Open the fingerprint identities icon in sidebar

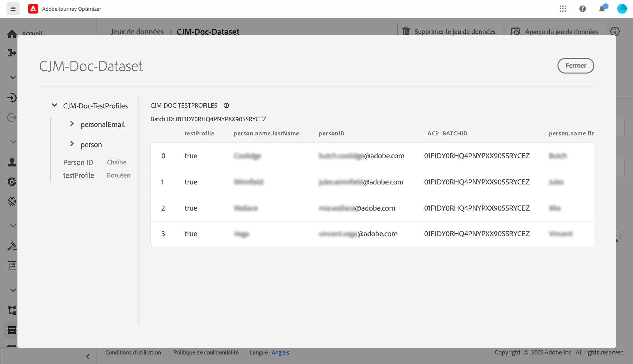click(x=12, y=201)
